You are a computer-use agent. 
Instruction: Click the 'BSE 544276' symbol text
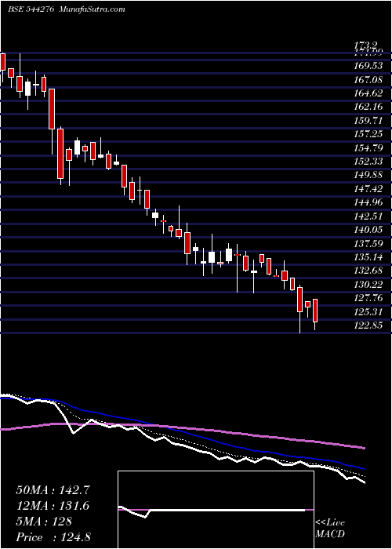(30, 9)
